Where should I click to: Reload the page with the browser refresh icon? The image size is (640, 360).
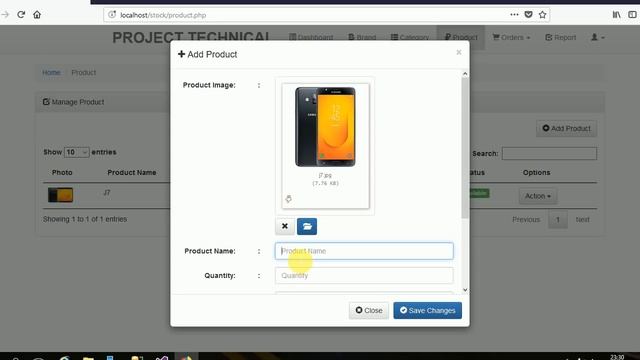[21, 15]
